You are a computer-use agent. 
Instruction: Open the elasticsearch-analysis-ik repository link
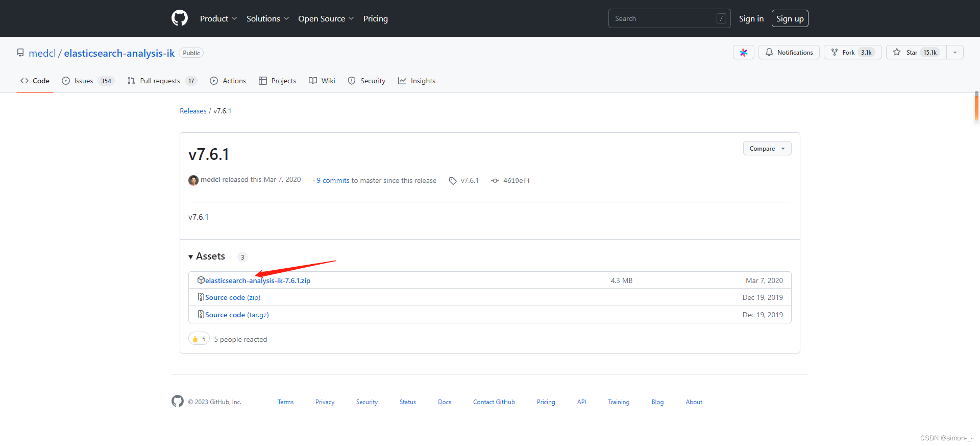(x=119, y=53)
